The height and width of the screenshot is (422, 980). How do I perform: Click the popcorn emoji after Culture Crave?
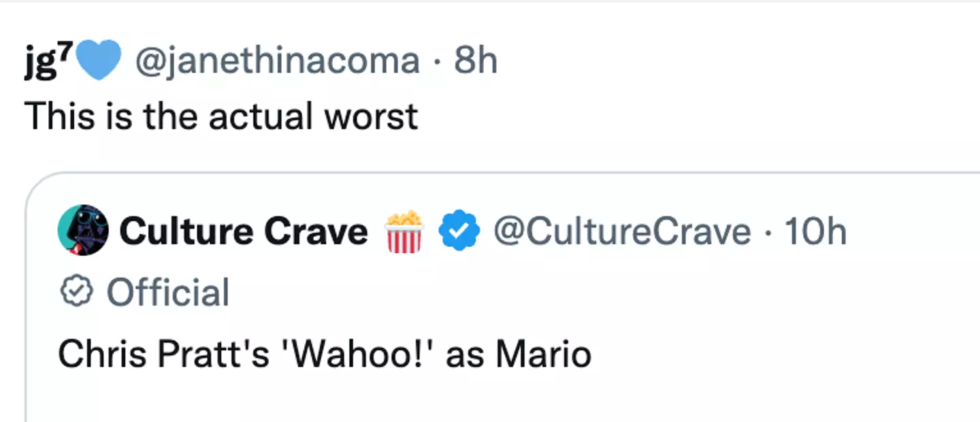[x=404, y=231]
